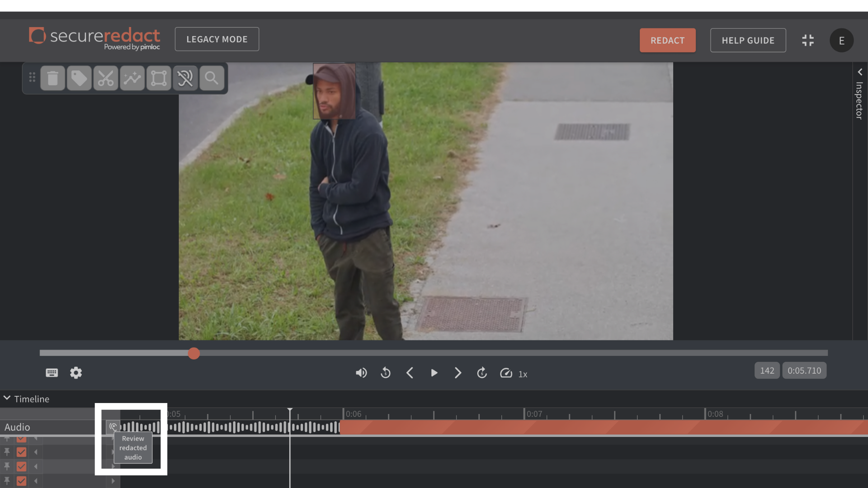Open the playback speed 1x selector
Image resolution: width=868 pixels, height=488 pixels.
[x=523, y=374]
